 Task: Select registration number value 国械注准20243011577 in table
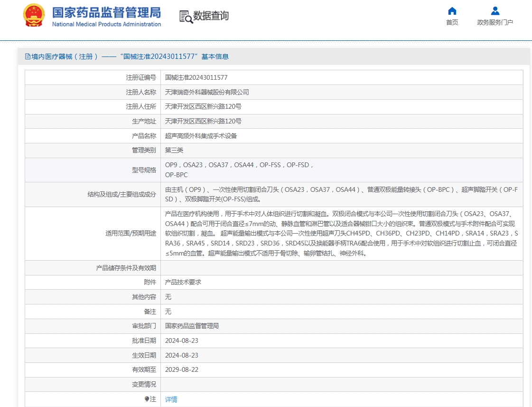(x=196, y=77)
